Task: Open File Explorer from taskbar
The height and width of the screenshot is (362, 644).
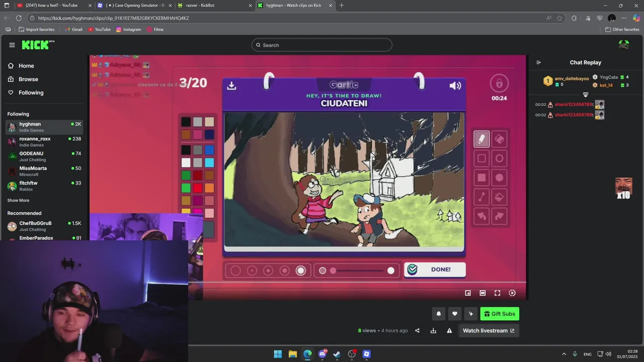Action: coord(292,354)
